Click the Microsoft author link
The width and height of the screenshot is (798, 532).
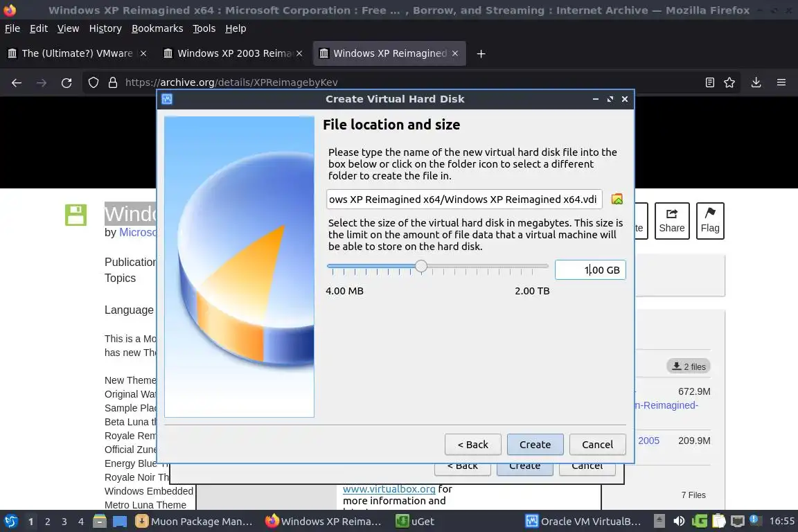coord(139,233)
